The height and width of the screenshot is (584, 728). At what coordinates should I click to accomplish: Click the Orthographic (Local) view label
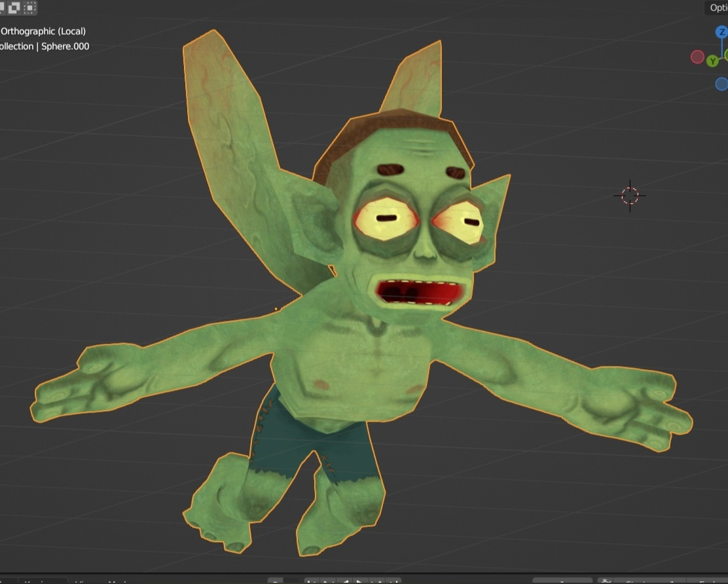(x=43, y=31)
